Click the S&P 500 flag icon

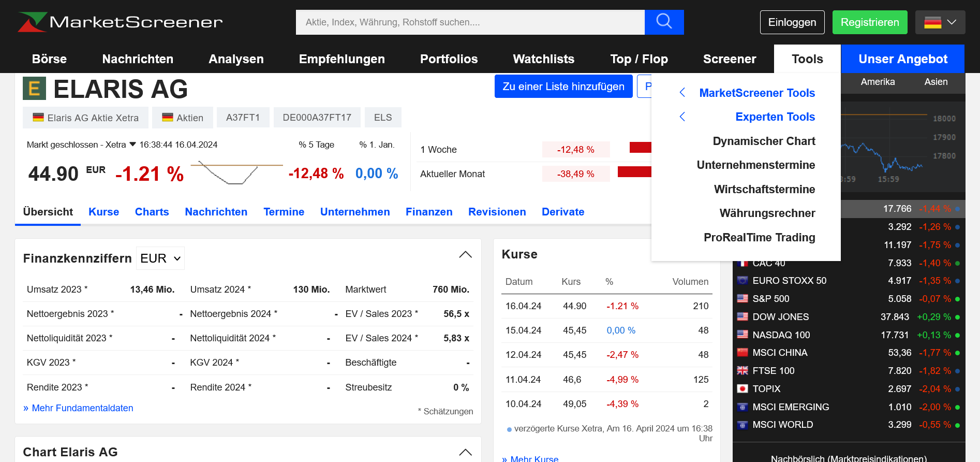click(743, 299)
